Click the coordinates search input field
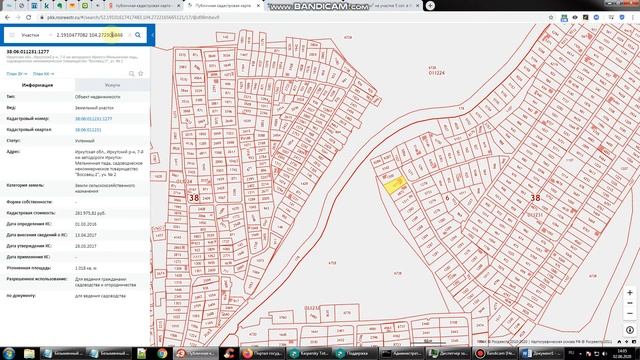640x360 pixels. click(90, 35)
